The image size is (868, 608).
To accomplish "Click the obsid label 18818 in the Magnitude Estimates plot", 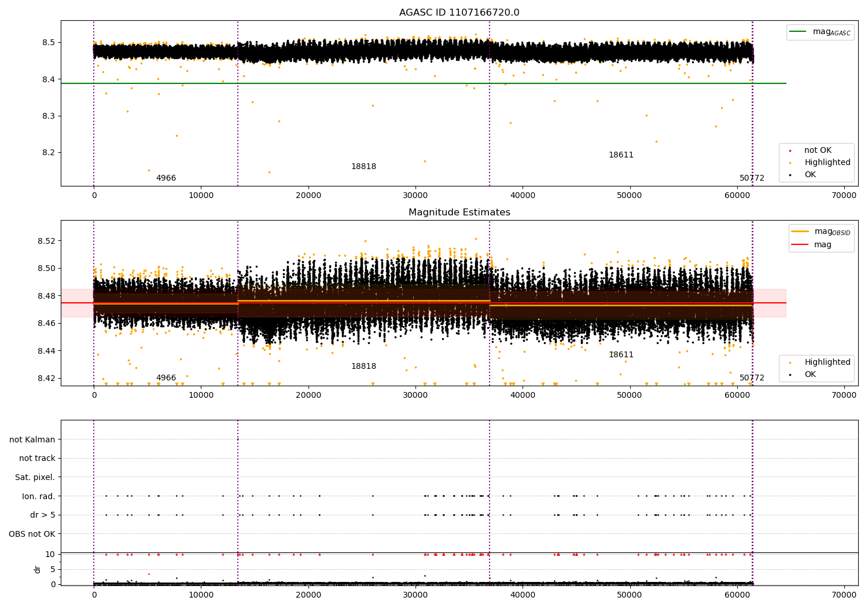I will pyautogui.click(x=363, y=367).
